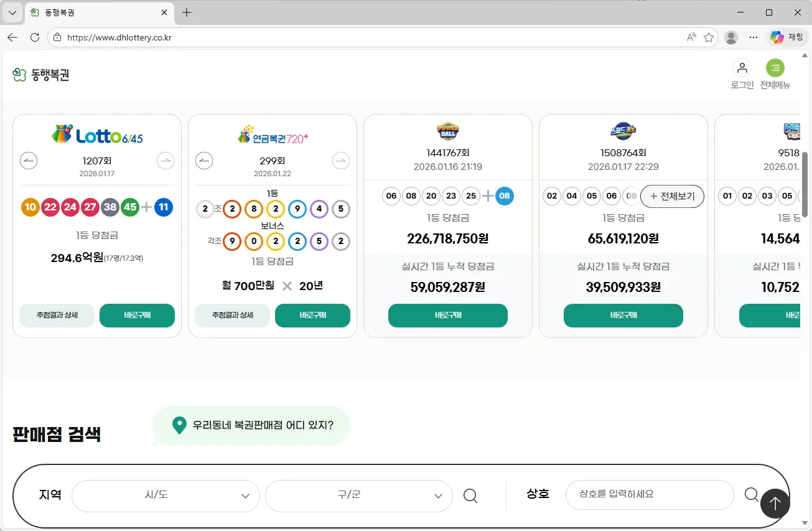
Task: Click the 스피드키노 game logo
Action: (623, 131)
